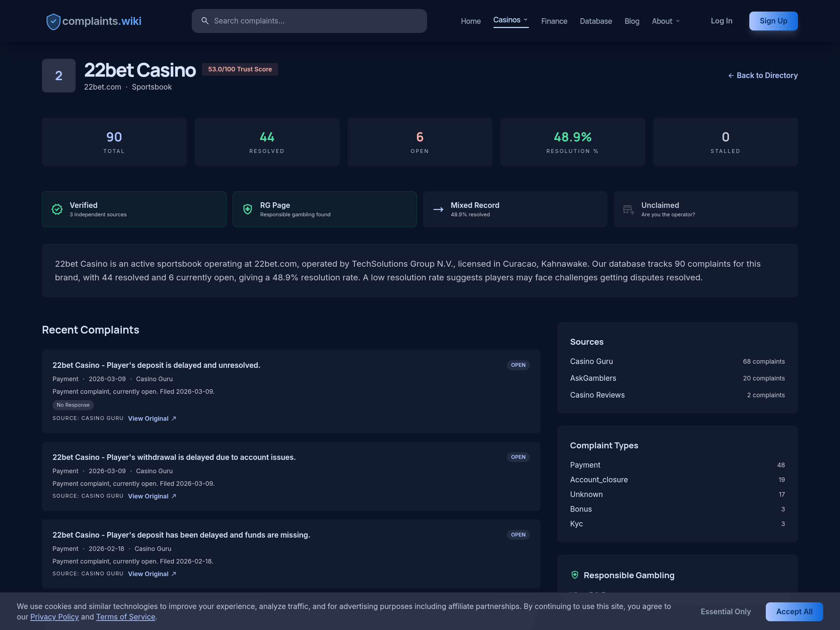
Task: Click Unknown in Complaint Types
Action: click(x=586, y=495)
